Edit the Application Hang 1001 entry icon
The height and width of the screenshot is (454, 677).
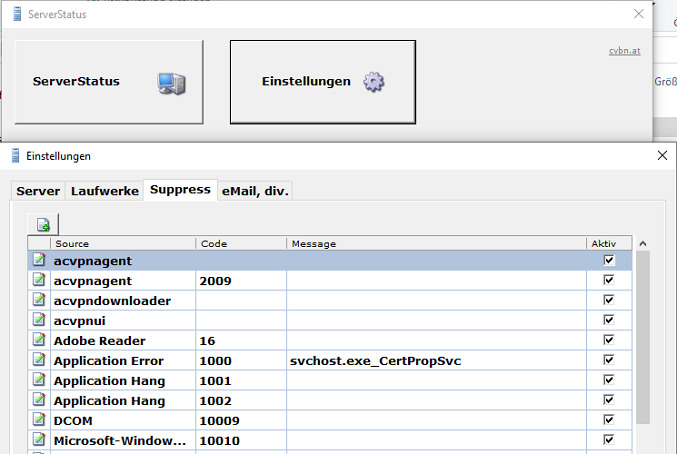[x=39, y=380]
